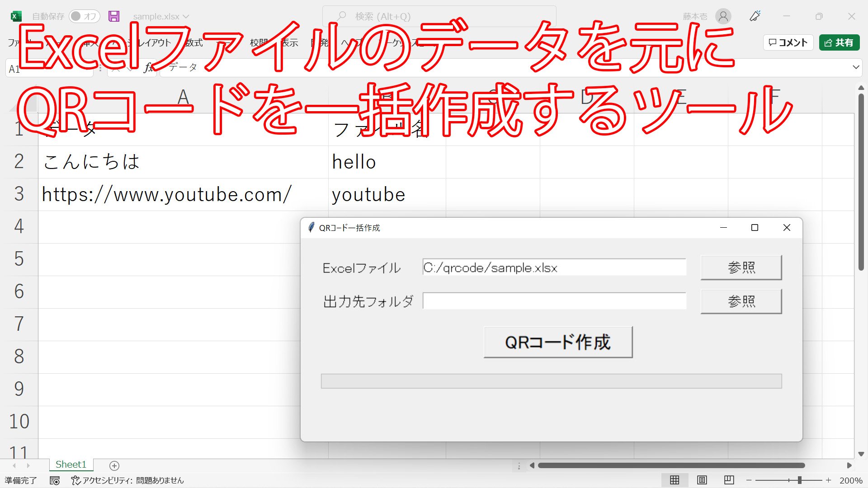
Task: Expand the formula bar with the chevron
Action: [x=855, y=67]
